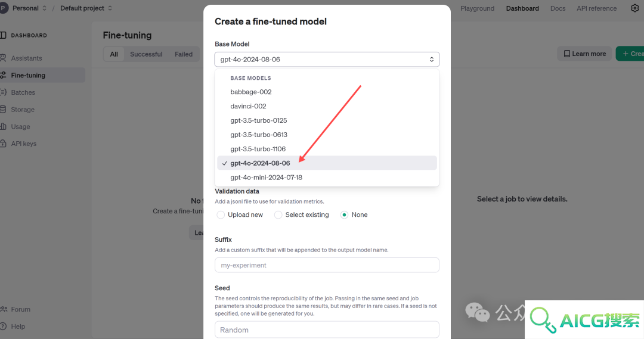Viewport: 644px width, 339px height.
Task: Switch to the Failed jobs tab
Action: pyautogui.click(x=184, y=54)
